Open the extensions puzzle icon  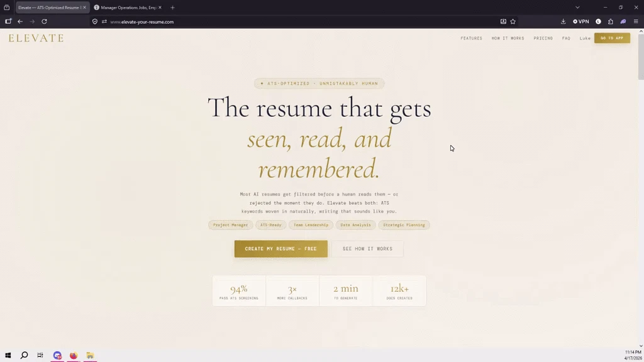click(x=611, y=21)
